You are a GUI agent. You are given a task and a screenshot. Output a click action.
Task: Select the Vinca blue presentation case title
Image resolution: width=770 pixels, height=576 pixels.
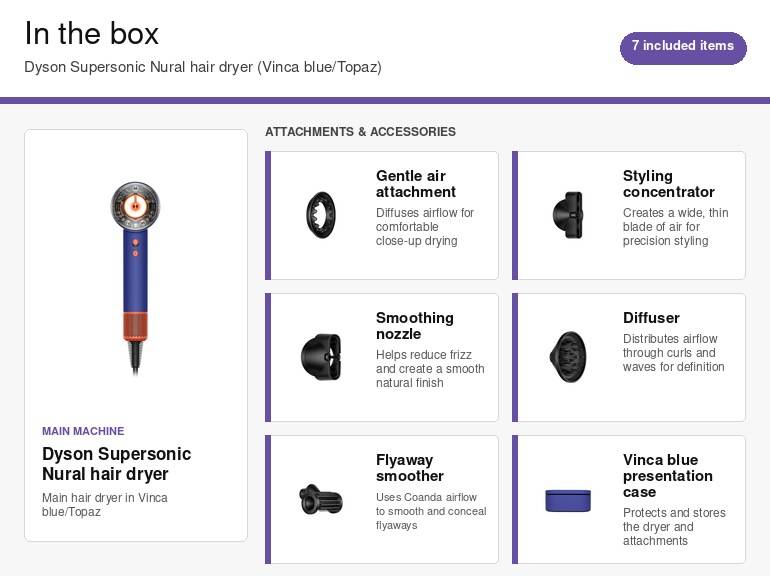tap(667, 476)
